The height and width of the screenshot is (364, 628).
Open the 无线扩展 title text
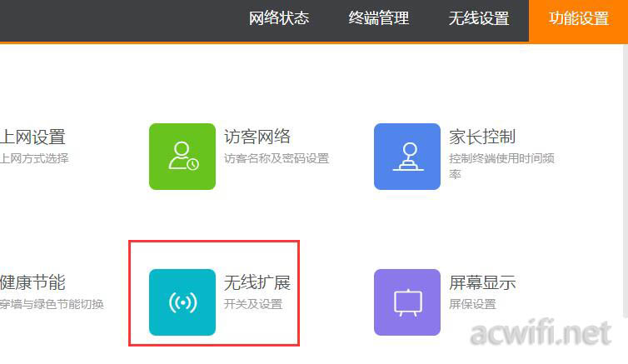tap(257, 282)
